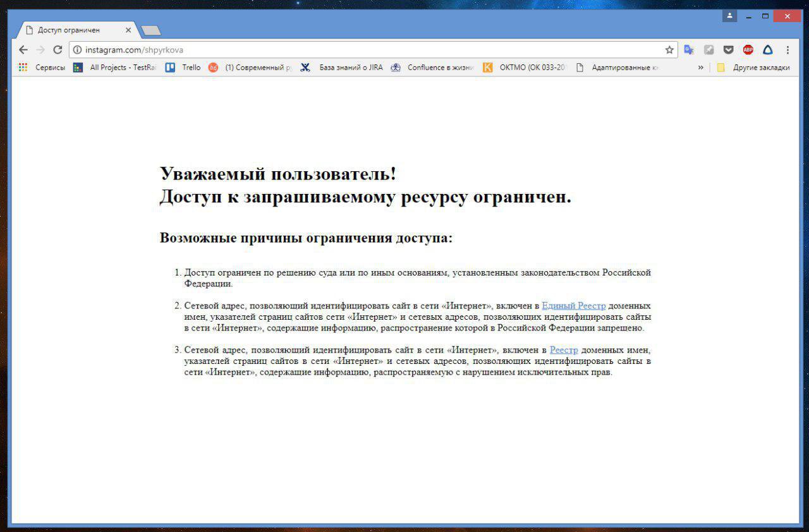809x532 pixels.
Task: Focus the address bar with instagram.com/shpyrkova
Action: pyautogui.click(x=373, y=50)
